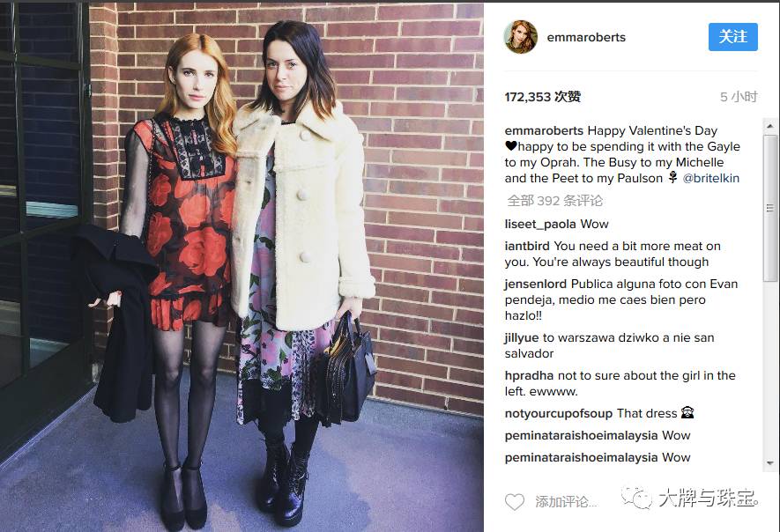Click the post photo of two women

(241, 267)
